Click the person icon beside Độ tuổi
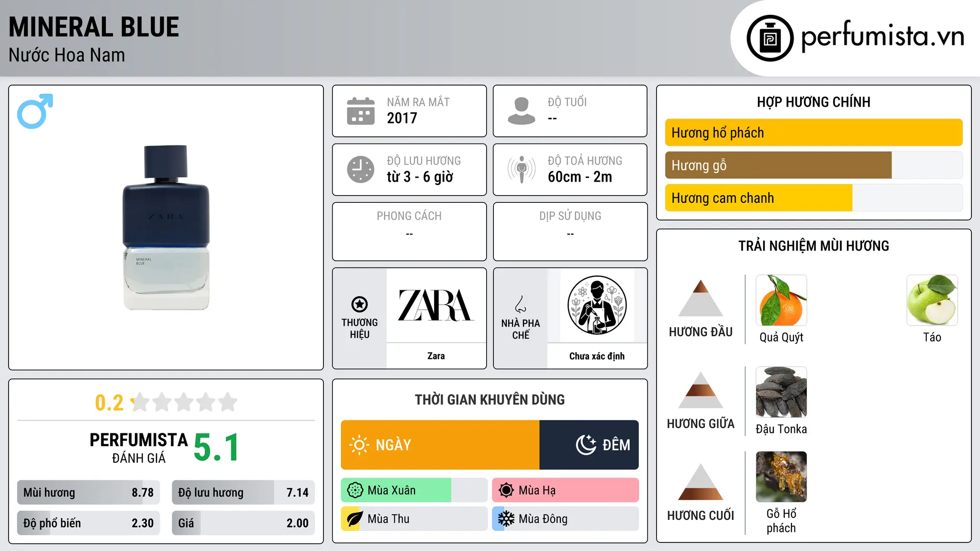This screenshot has width=980, height=551. point(522,111)
